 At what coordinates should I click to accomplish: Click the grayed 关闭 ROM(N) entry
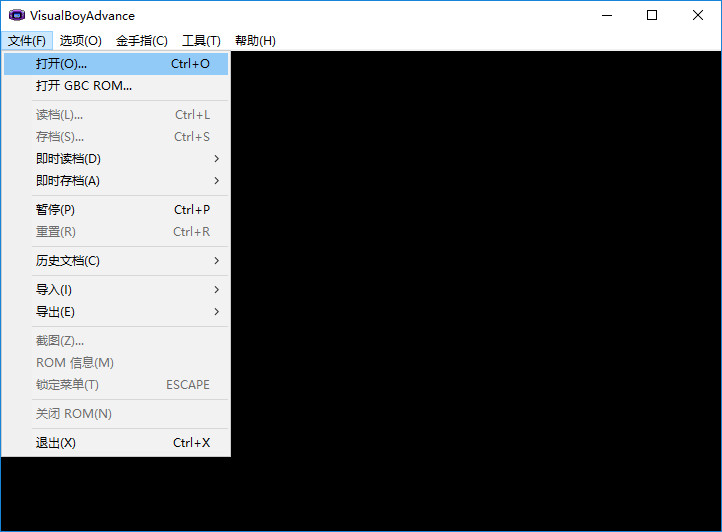[x=116, y=414]
